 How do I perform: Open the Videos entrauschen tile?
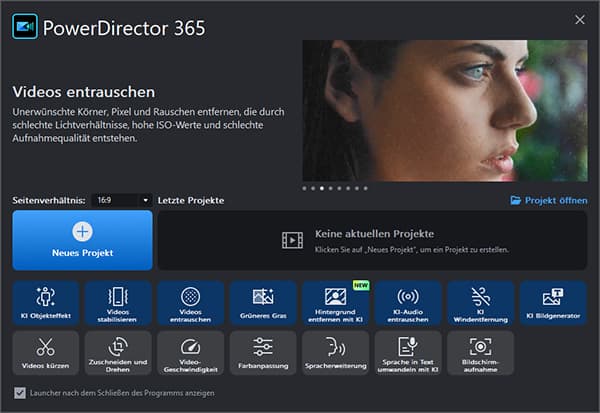[191, 303]
